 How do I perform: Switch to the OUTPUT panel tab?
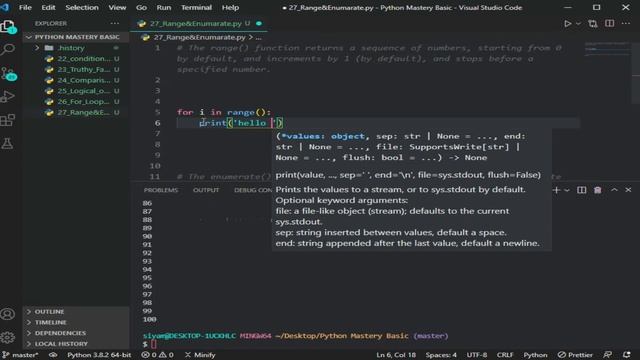click(x=206, y=190)
